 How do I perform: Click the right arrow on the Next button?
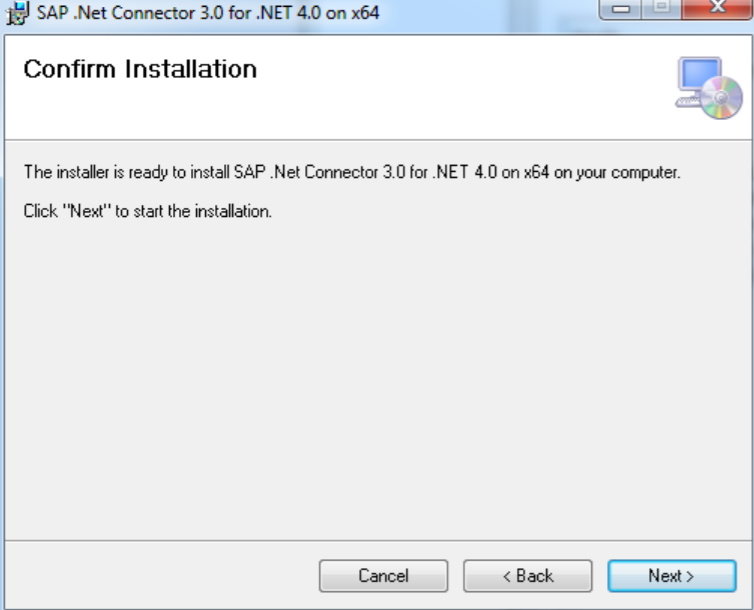[x=689, y=576]
